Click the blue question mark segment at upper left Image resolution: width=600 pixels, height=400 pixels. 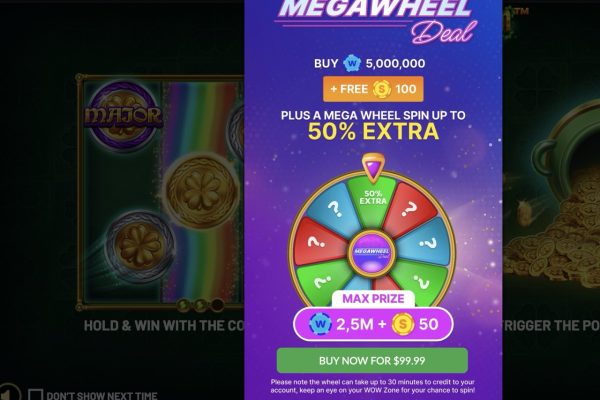[x=333, y=210]
